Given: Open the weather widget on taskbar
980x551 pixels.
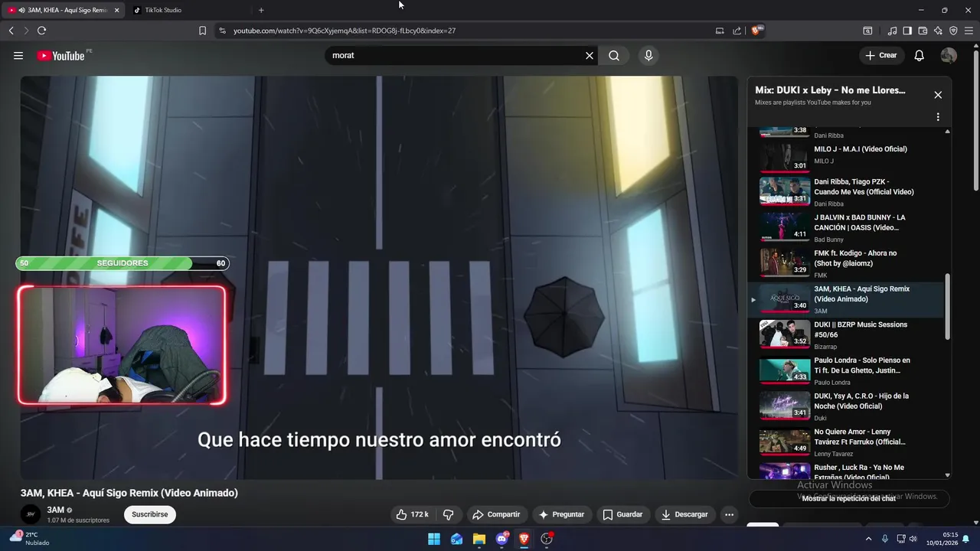Looking at the screenshot, I should 31,539.
